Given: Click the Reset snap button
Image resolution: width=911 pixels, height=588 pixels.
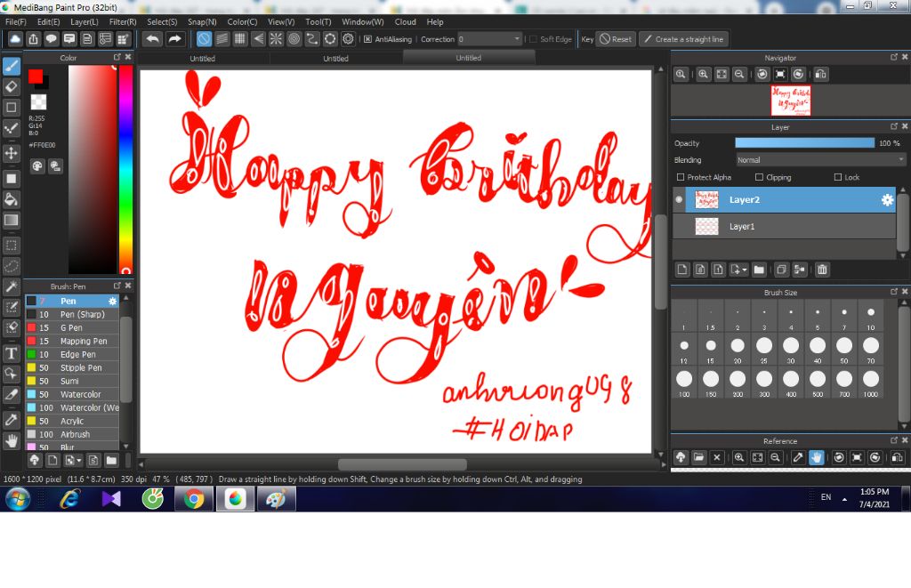Looking at the screenshot, I should 616,39.
